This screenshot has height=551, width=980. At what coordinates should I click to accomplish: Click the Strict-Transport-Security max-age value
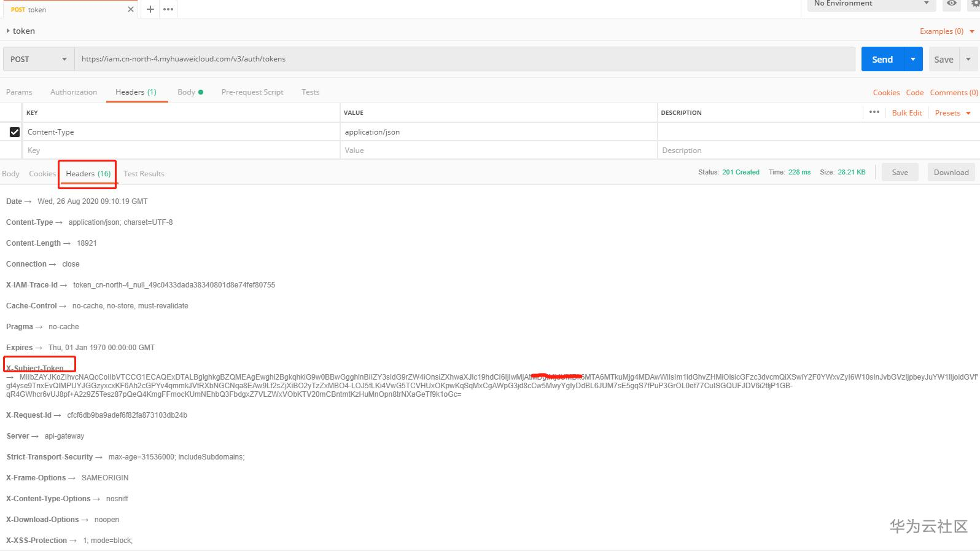176,457
